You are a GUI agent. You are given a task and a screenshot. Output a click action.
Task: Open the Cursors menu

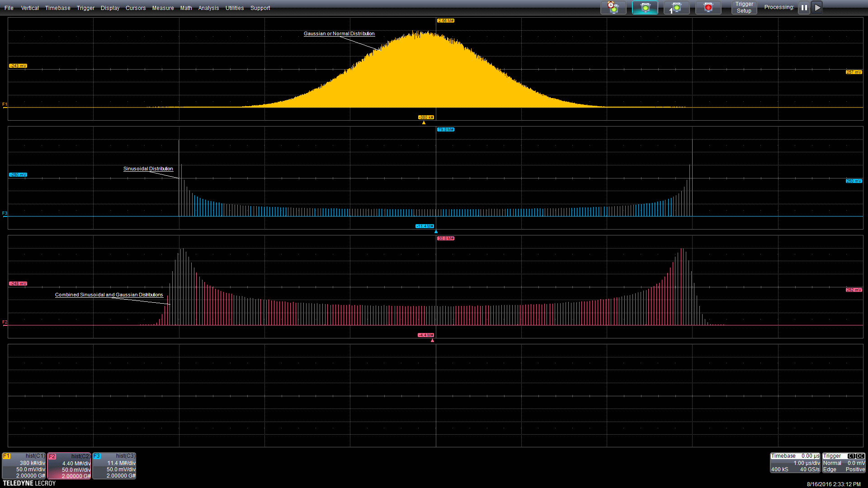(135, 8)
